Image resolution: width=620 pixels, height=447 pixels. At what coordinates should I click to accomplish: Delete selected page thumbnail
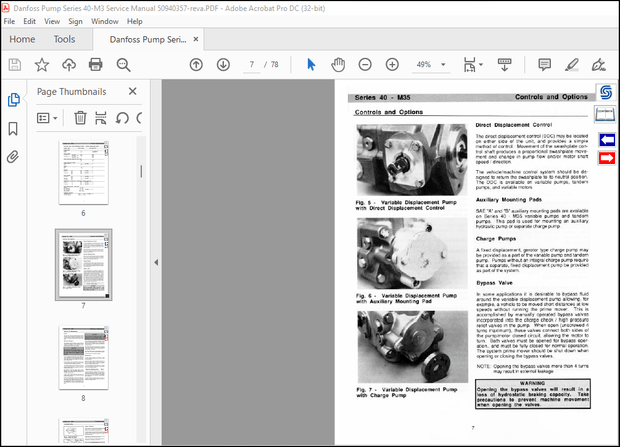pyautogui.click(x=80, y=118)
